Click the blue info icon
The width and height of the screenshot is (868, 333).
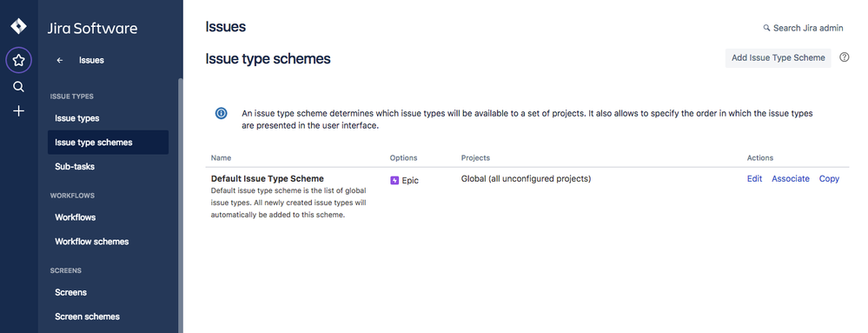click(x=221, y=113)
